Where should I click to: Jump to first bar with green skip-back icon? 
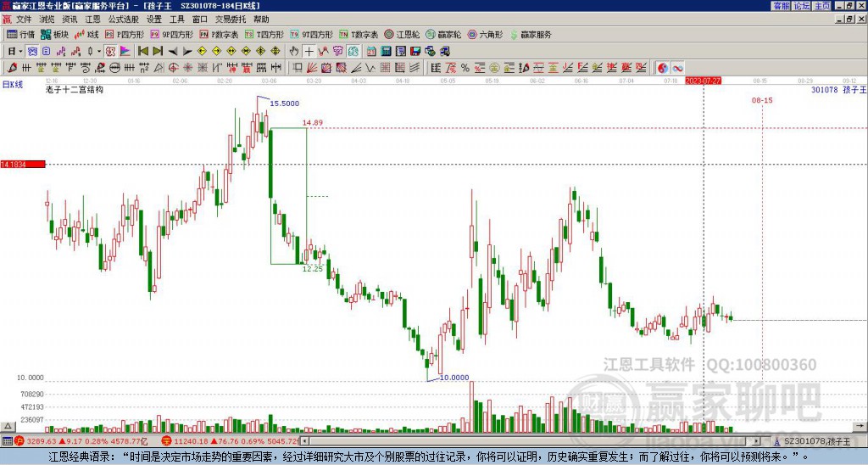[x=142, y=51]
